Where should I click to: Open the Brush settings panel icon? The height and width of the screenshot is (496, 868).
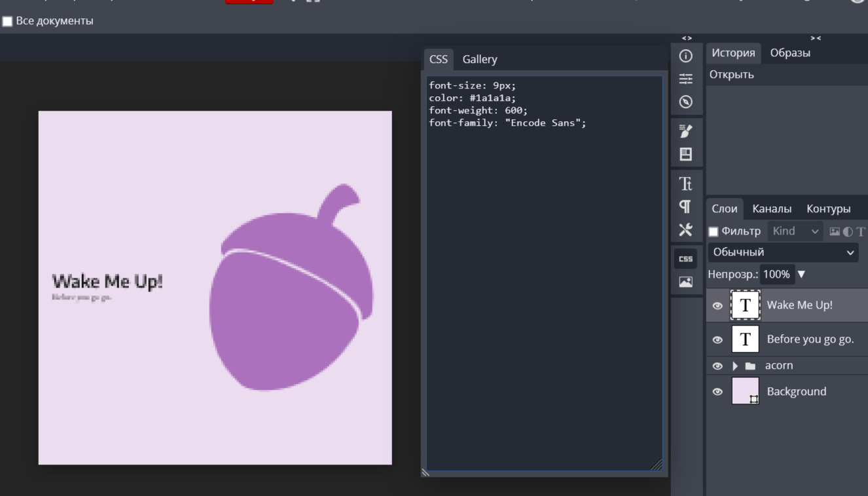pyautogui.click(x=685, y=132)
